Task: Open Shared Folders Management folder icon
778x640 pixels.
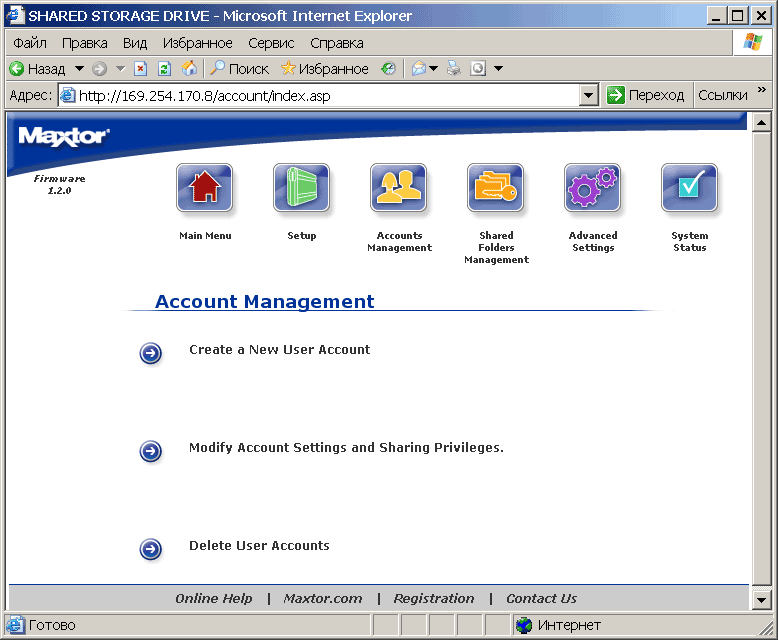Action: point(495,188)
